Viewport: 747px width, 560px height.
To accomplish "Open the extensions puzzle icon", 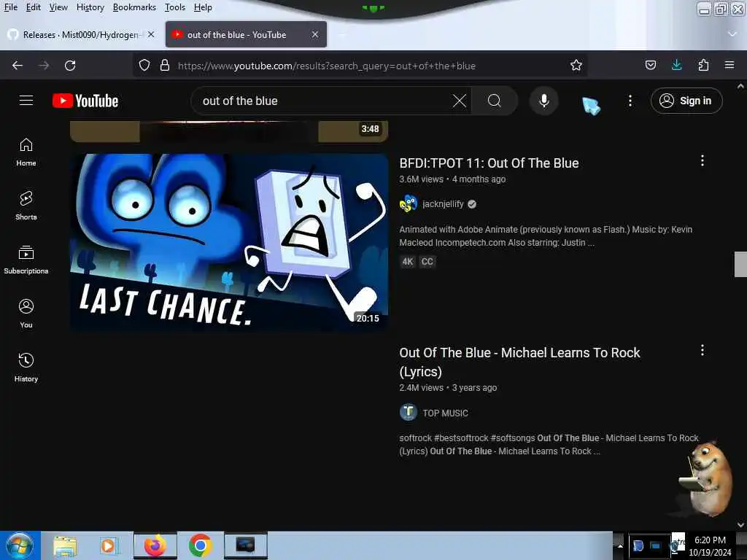I will point(703,65).
